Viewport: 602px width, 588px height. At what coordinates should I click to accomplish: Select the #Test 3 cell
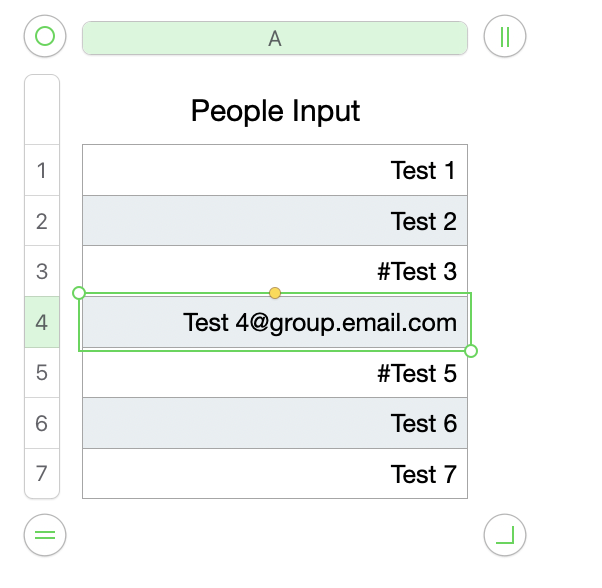pyautogui.click(x=275, y=271)
